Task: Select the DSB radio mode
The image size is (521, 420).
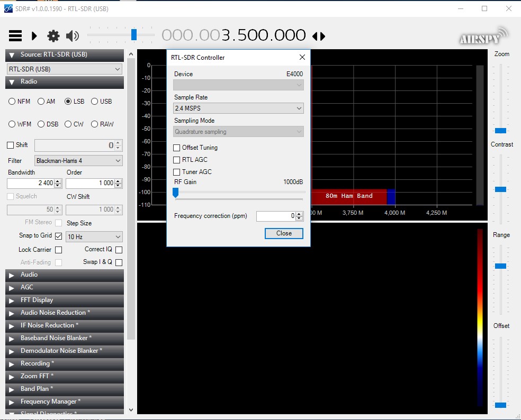Action: tap(48, 124)
